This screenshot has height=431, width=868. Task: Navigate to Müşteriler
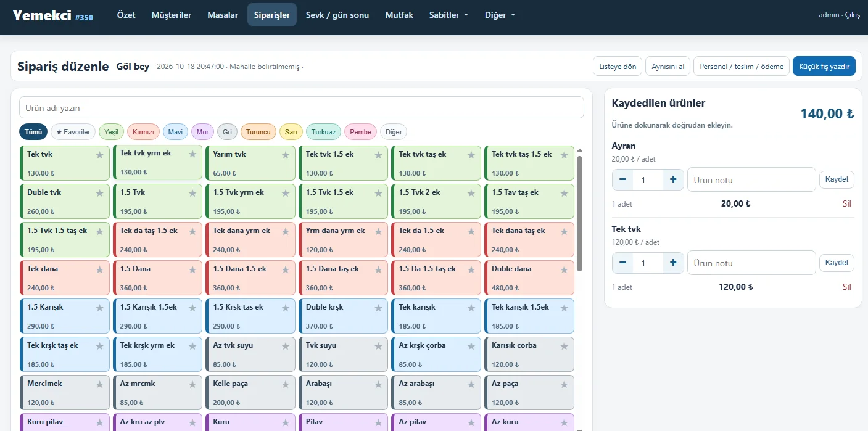tap(172, 15)
